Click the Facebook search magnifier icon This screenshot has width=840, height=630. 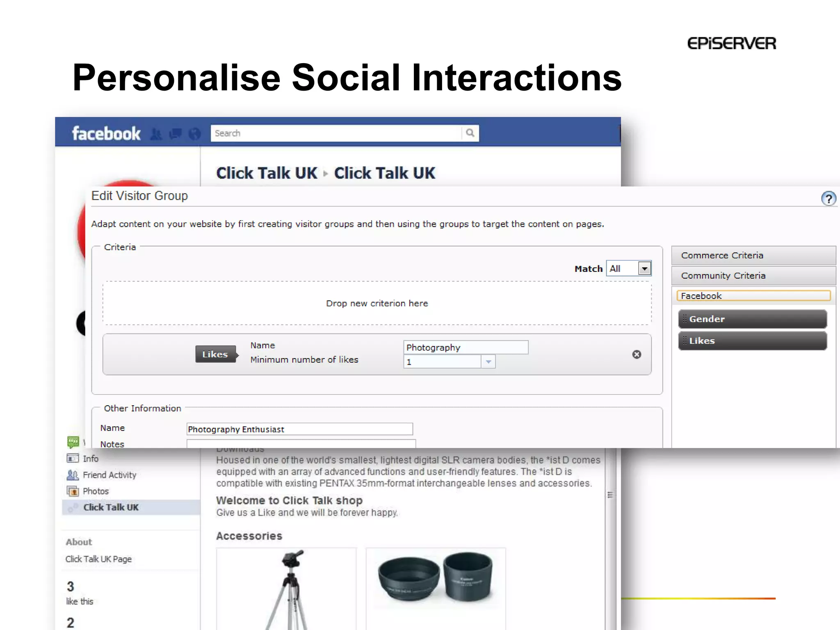click(x=470, y=133)
